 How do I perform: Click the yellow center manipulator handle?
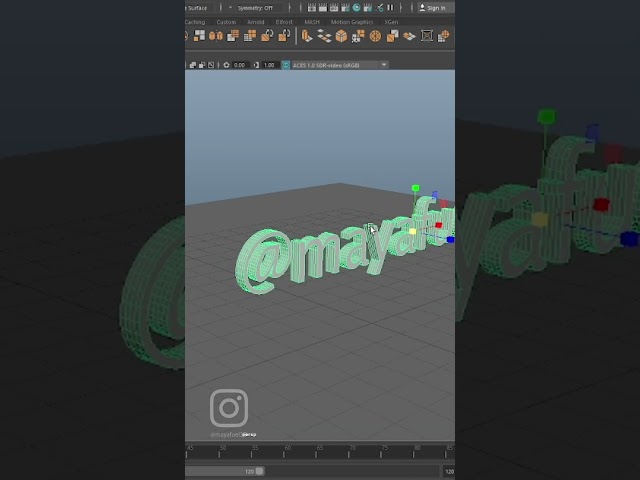(412, 231)
